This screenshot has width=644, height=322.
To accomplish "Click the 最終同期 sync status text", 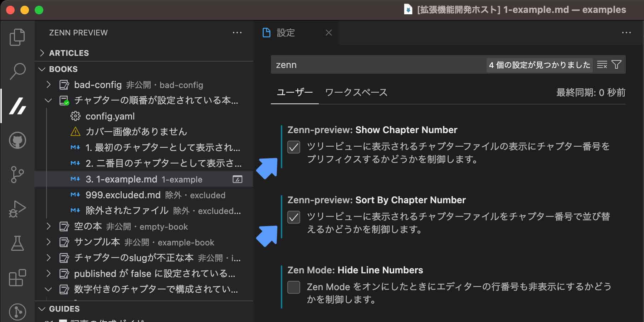I will click(591, 92).
